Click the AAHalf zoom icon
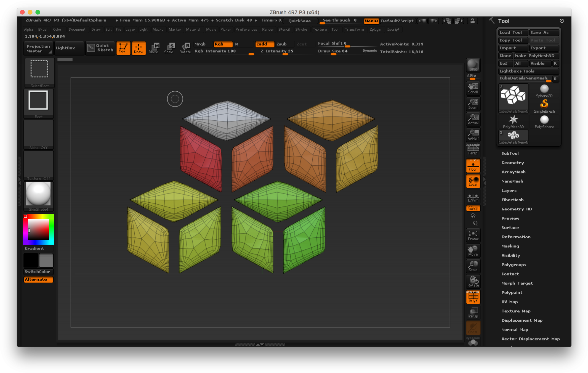Screen dimensions: 588x373 [473, 135]
